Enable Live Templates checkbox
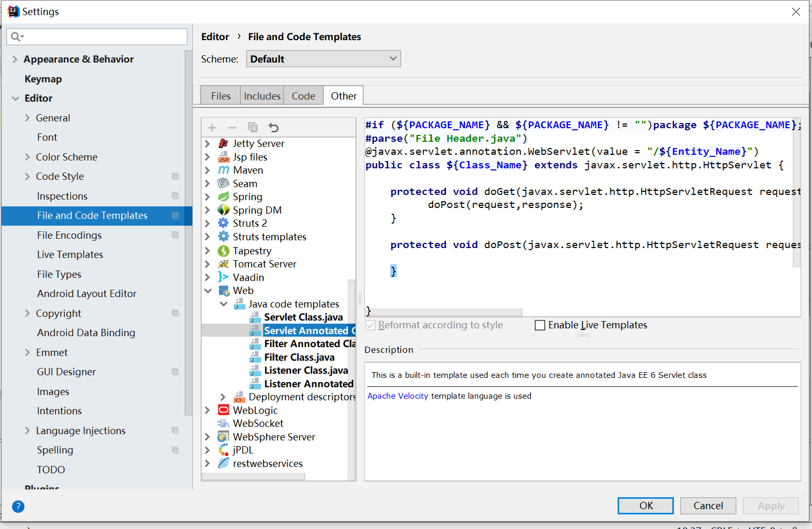This screenshot has width=812, height=529. click(540, 325)
